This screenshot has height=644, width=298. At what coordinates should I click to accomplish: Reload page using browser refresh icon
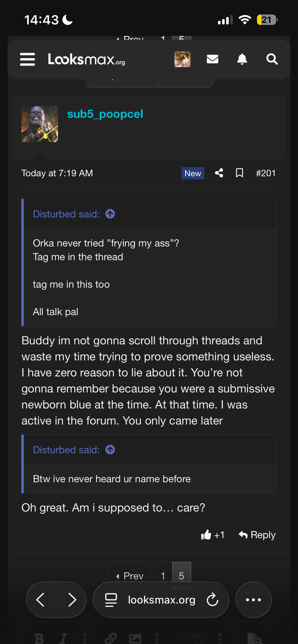pyautogui.click(x=212, y=600)
